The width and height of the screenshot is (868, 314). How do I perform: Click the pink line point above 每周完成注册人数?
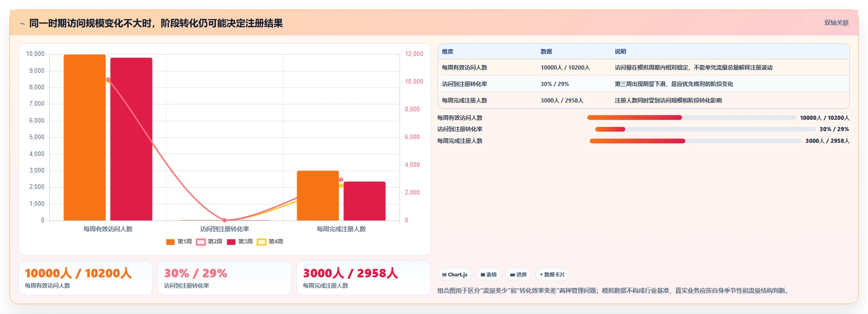(341, 180)
